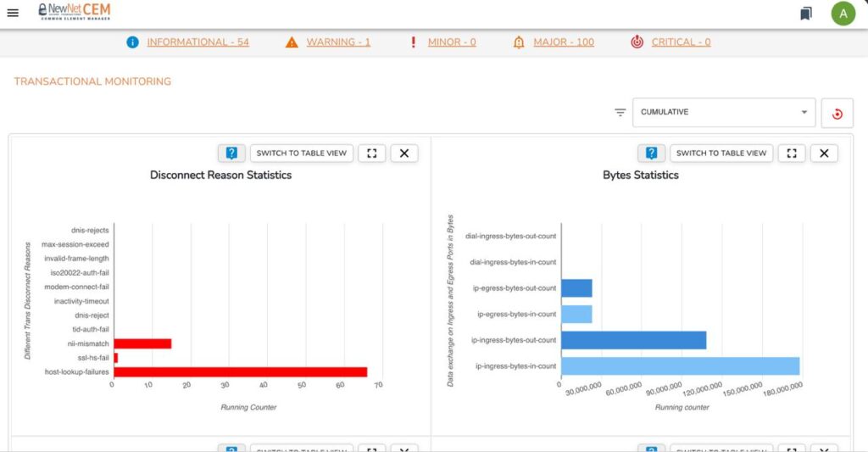Open the CUMULATIVE dropdown
The width and height of the screenshot is (868, 452).
coord(724,113)
